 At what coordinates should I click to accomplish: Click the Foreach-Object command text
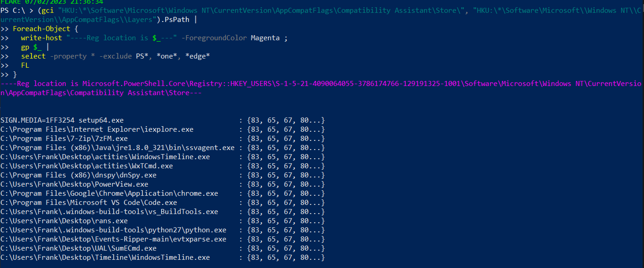pyautogui.click(x=42, y=29)
